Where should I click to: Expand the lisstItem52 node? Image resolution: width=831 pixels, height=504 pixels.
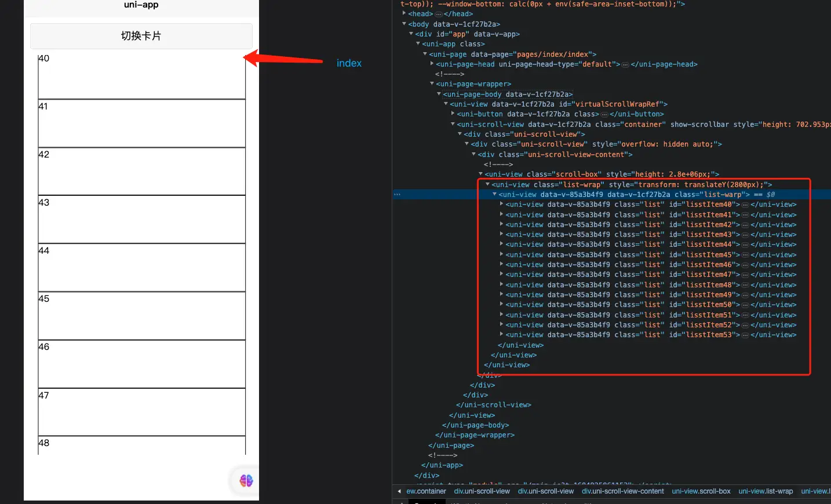[502, 324]
